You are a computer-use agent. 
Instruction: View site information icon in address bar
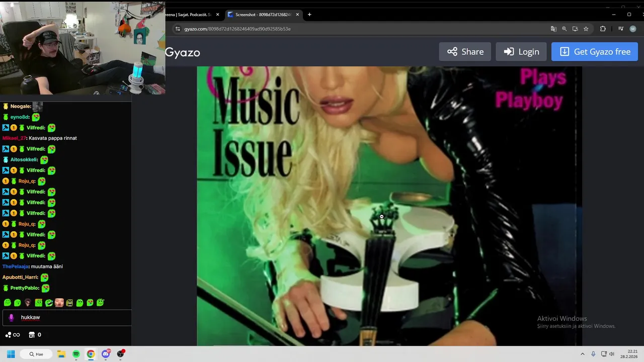coord(178,29)
